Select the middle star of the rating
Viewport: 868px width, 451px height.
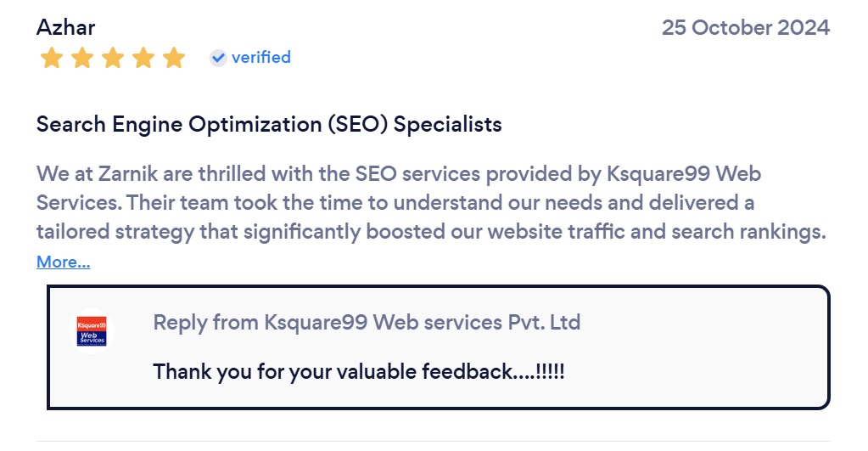click(x=113, y=58)
